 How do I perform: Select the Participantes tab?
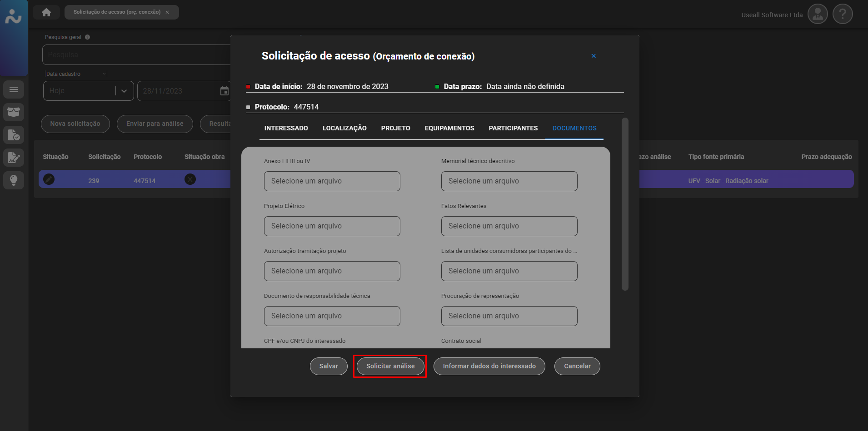coord(513,129)
